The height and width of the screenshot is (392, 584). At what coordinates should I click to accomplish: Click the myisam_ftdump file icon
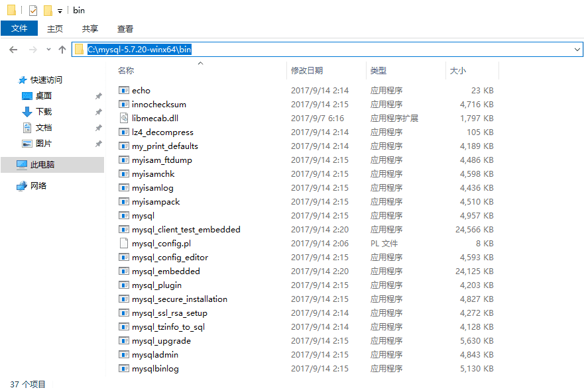click(x=124, y=160)
